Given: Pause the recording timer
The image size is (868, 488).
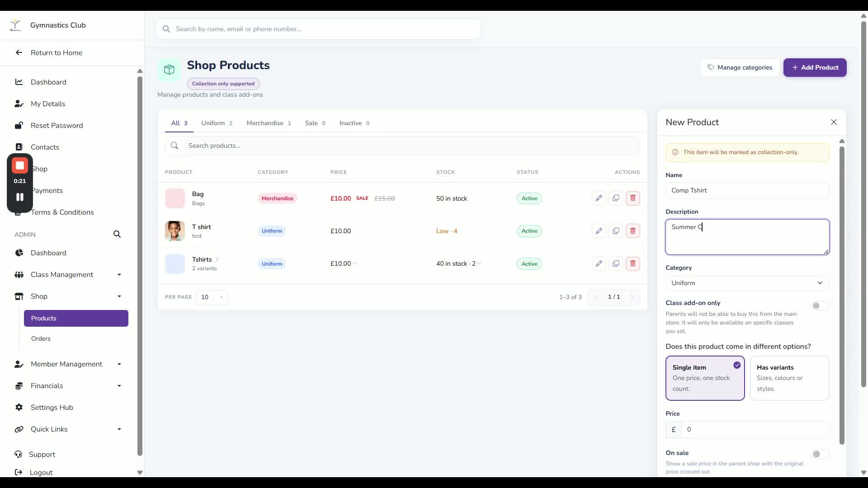Looking at the screenshot, I should click(20, 197).
